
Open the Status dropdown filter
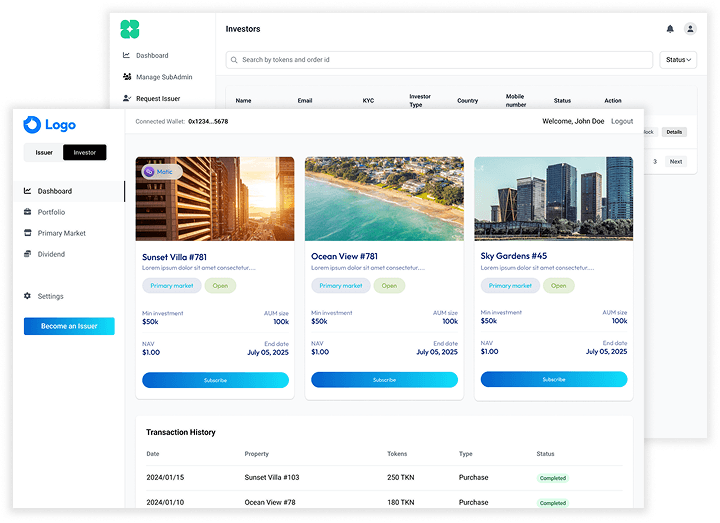click(x=677, y=60)
